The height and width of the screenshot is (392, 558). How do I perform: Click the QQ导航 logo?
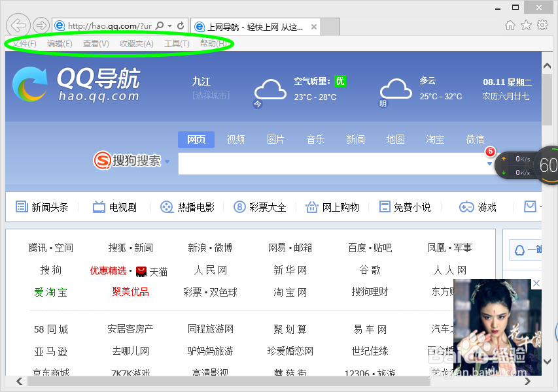click(x=76, y=84)
